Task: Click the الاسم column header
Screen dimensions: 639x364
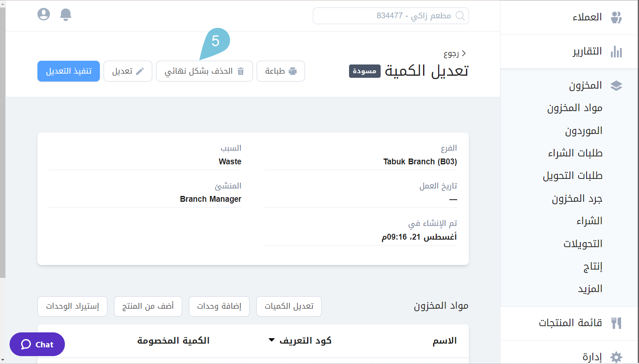Action: (x=445, y=341)
